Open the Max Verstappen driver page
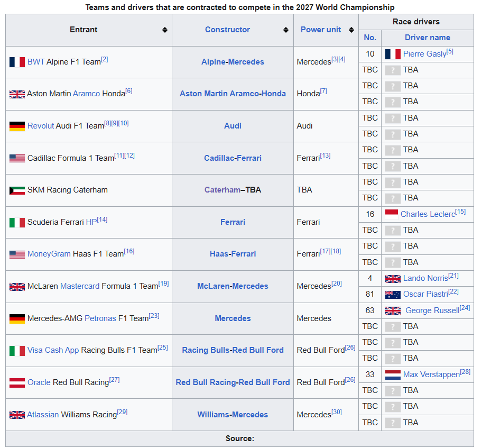Image resolution: width=482 pixels, height=448 pixels. tap(431, 374)
